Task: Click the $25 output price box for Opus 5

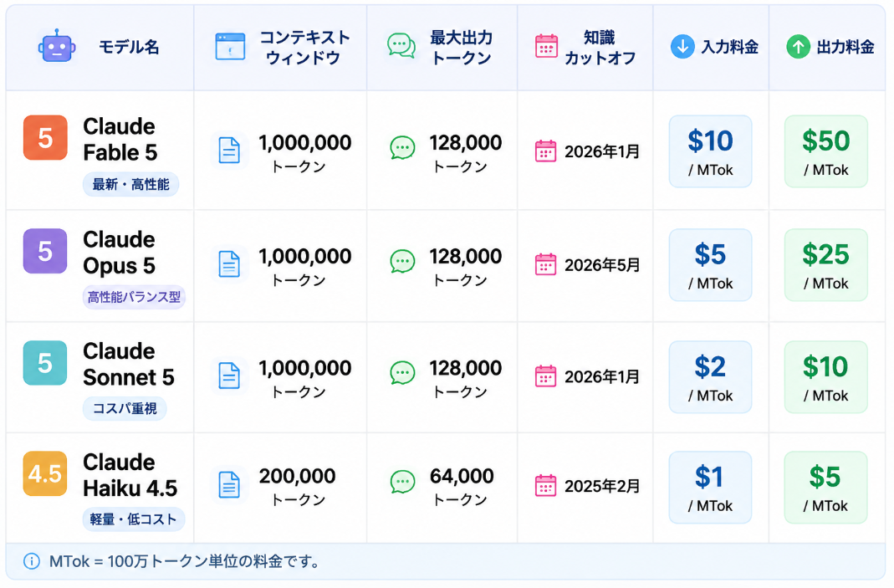Action: click(825, 265)
